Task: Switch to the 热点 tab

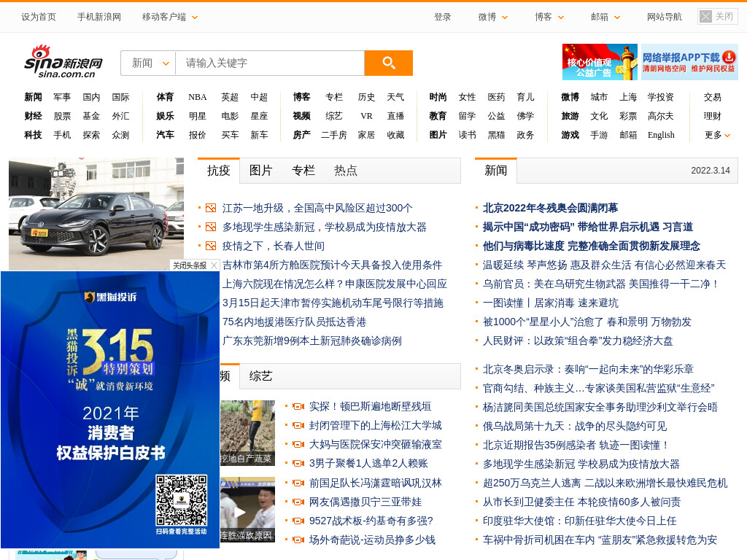Action: point(345,171)
